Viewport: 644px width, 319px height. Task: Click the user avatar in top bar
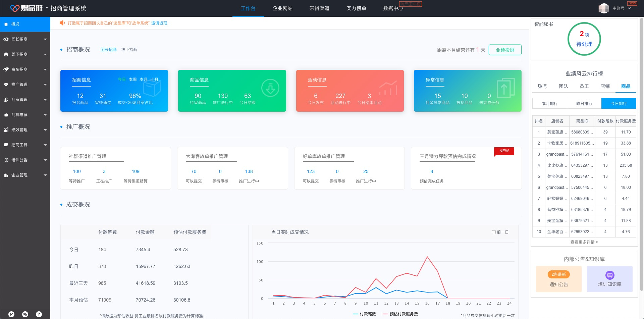pos(604,8)
